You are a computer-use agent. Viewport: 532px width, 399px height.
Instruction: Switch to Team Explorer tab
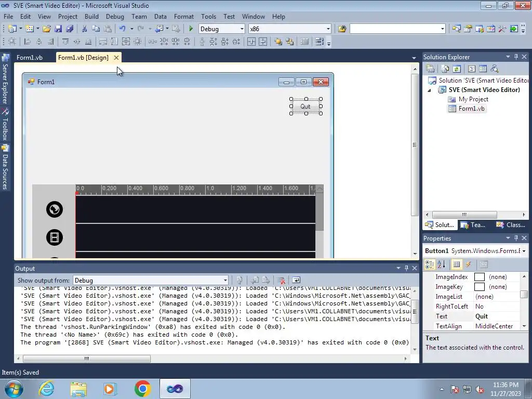474,224
